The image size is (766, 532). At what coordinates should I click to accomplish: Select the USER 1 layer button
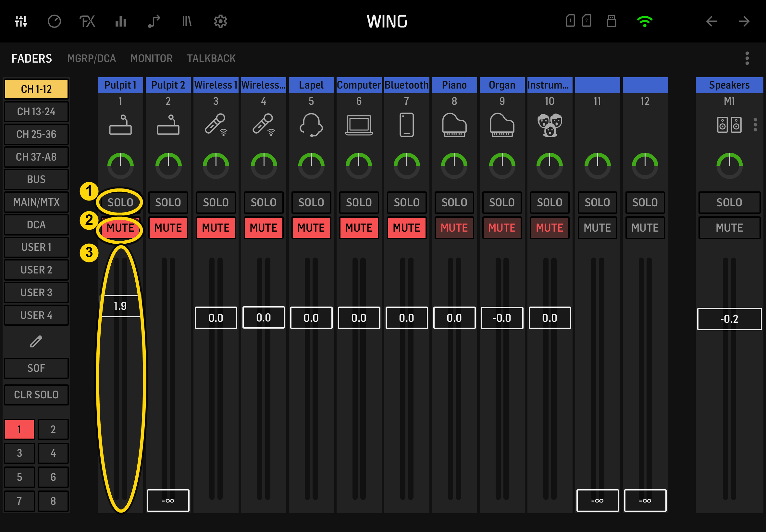pos(36,247)
